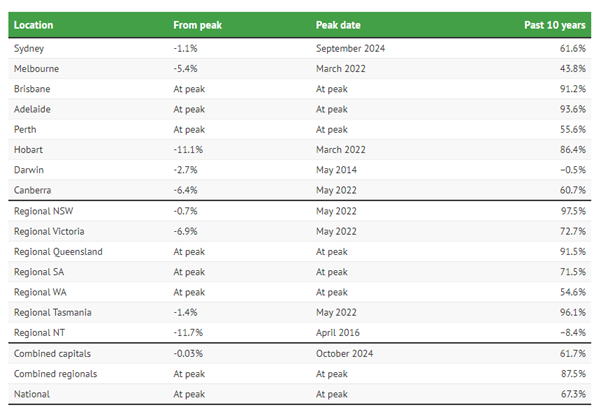Click Brisbane's 91.2% ten-year value

click(x=573, y=89)
